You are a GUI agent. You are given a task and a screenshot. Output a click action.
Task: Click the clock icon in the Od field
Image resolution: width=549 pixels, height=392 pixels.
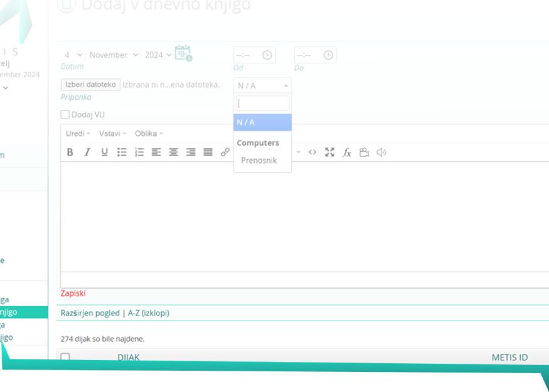(267, 55)
